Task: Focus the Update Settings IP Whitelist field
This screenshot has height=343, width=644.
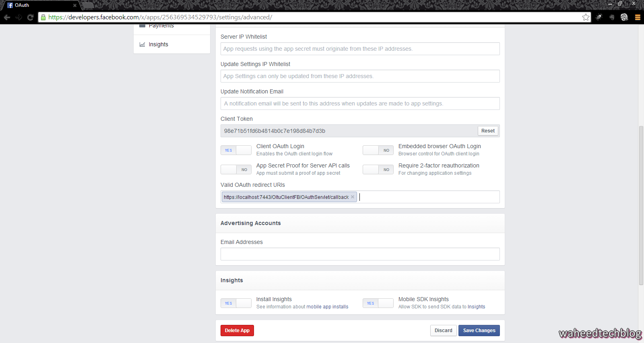Action: pyautogui.click(x=360, y=76)
